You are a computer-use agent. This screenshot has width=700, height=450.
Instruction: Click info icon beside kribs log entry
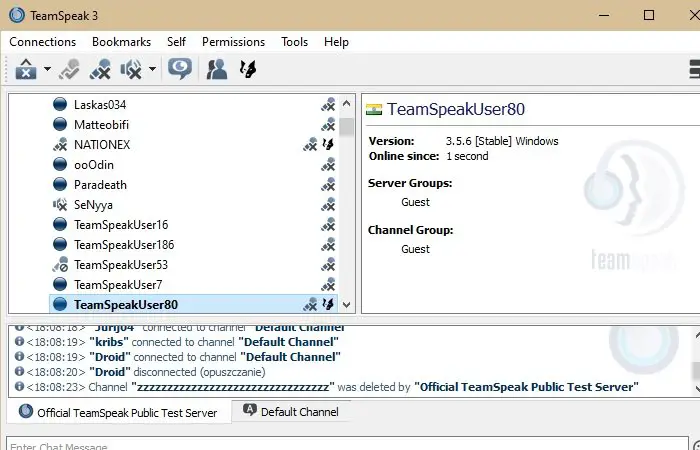(x=19, y=341)
